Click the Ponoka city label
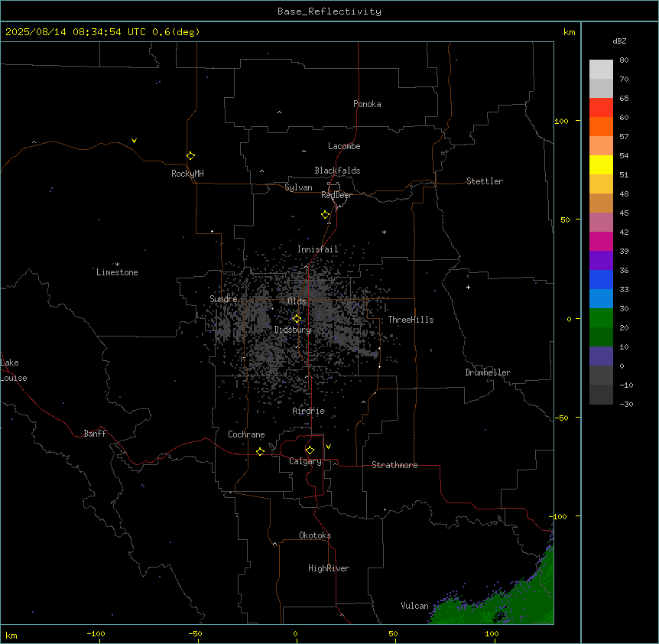659x644 pixels. click(x=367, y=104)
